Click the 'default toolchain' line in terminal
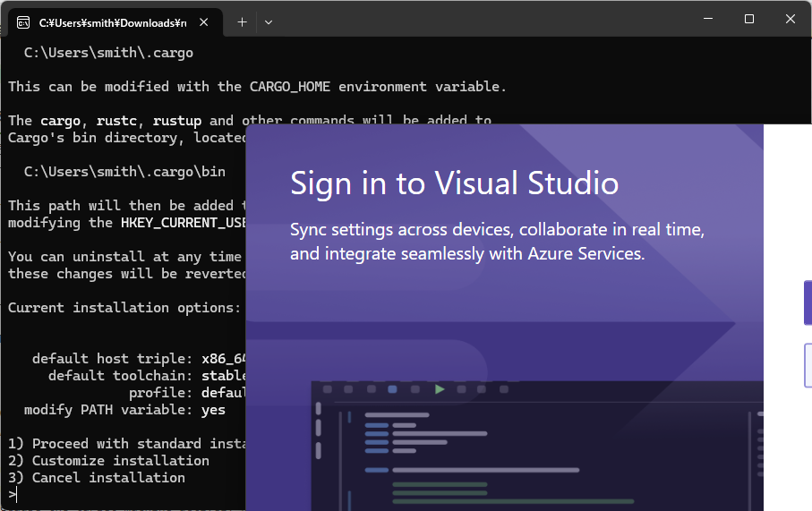The height and width of the screenshot is (511, 812). (x=147, y=376)
